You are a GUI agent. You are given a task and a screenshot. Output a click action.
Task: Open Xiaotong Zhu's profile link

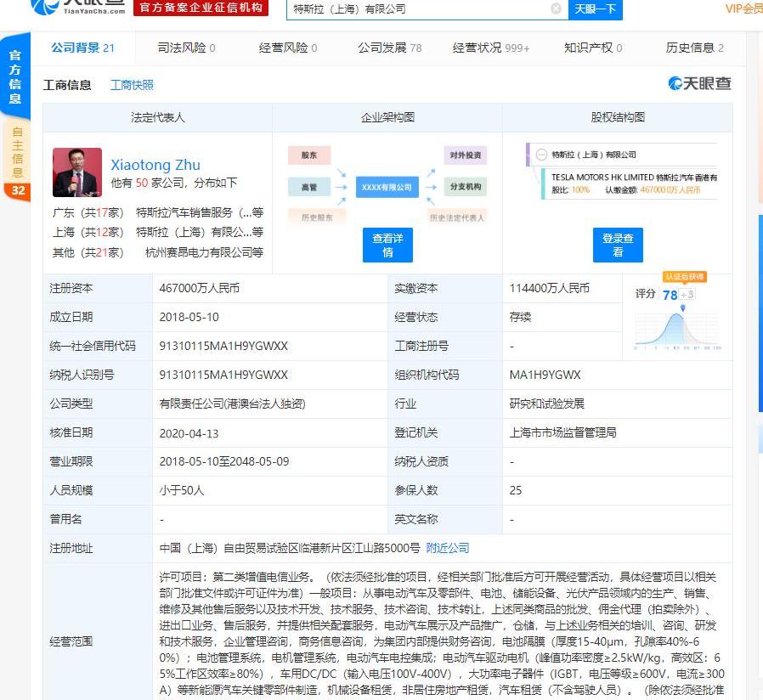pyautogui.click(x=155, y=165)
